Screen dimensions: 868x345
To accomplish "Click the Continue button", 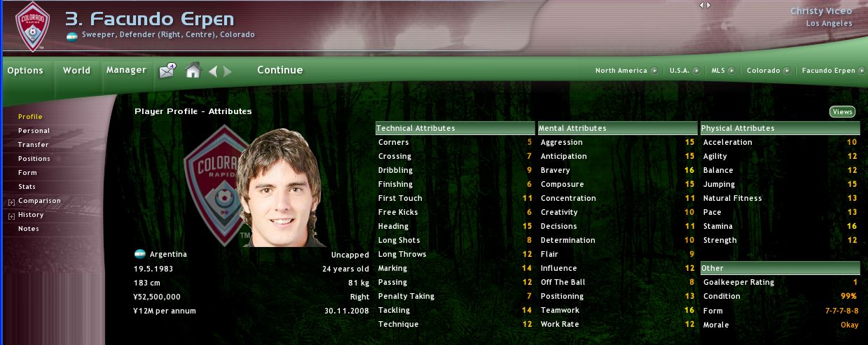I will (x=280, y=70).
